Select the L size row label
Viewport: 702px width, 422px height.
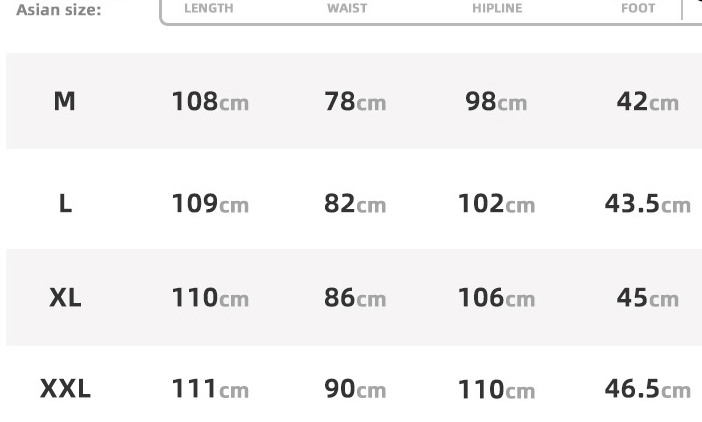click(65, 204)
